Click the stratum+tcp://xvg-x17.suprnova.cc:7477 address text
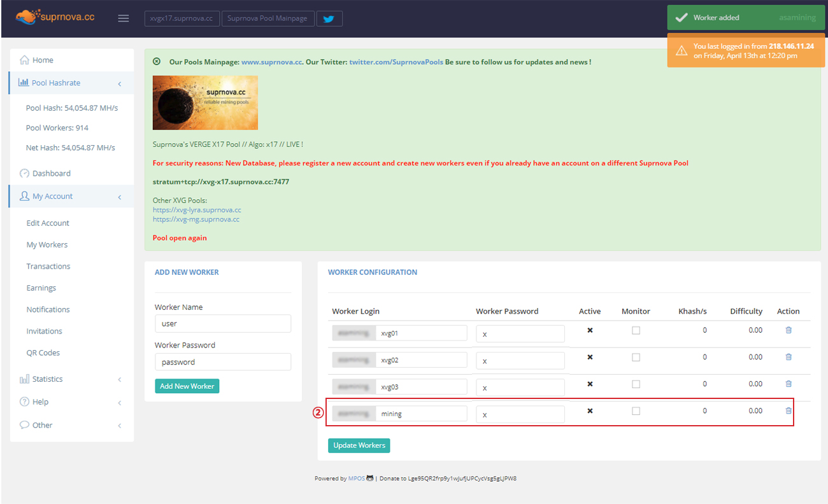Viewport: 828px width, 504px height. [221, 181]
